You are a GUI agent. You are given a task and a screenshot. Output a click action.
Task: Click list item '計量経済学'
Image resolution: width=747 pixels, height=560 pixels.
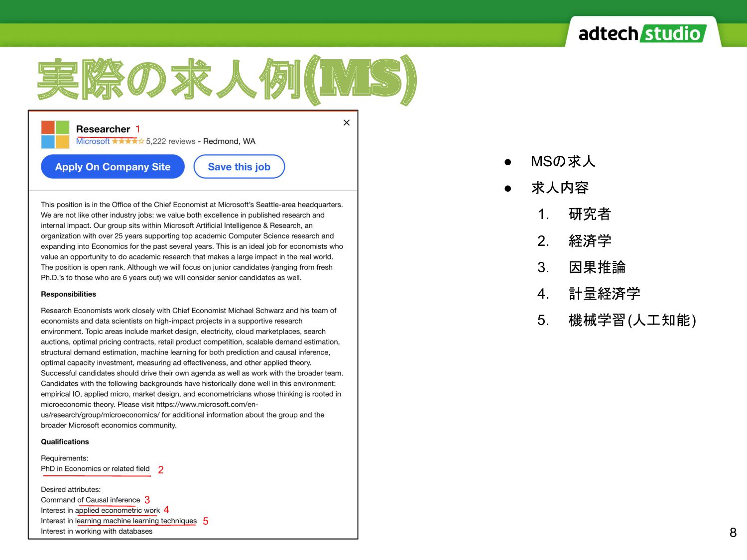[x=604, y=294]
